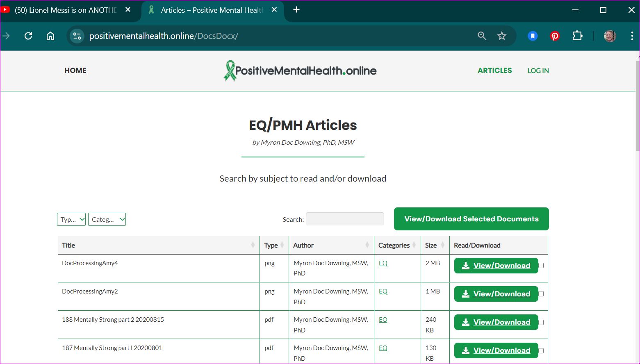
Task: Open the Category filter dropdown
Action: tap(107, 219)
